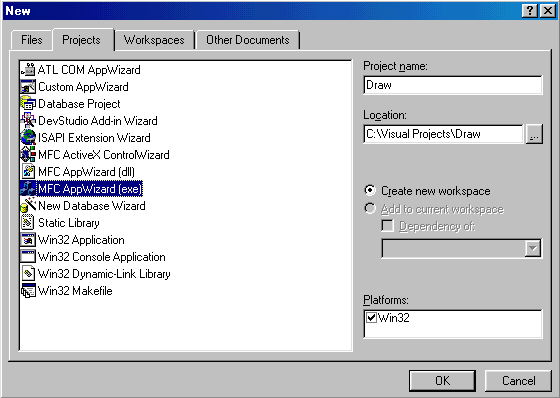Dismiss dialog with Cancel button

click(519, 380)
